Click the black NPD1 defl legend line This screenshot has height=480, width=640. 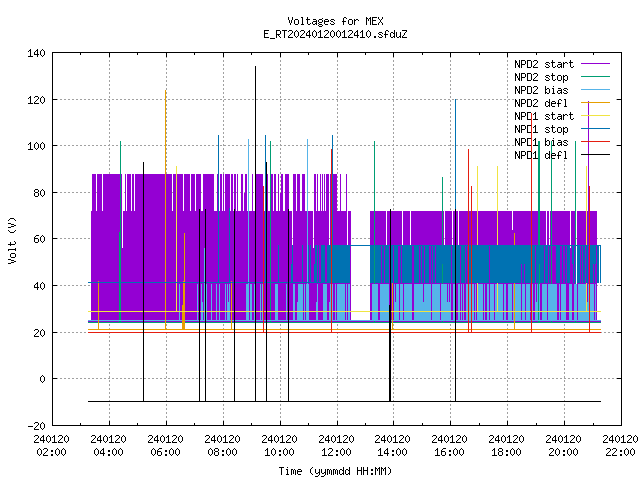596,155
